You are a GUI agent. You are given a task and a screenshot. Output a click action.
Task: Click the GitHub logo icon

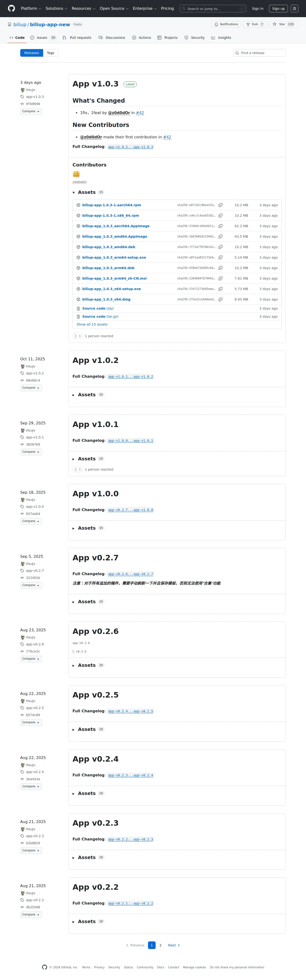[11, 8]
